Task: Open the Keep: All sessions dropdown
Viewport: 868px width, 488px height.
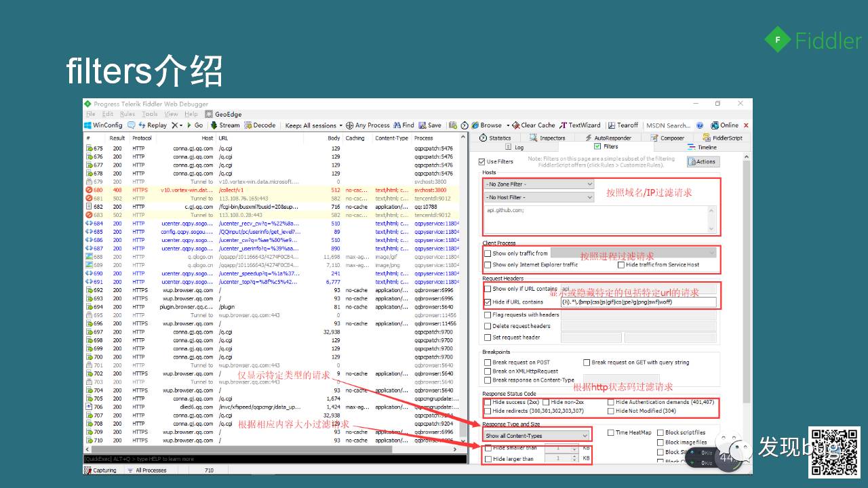Action: pyautogui.click(x=313, y=125)
